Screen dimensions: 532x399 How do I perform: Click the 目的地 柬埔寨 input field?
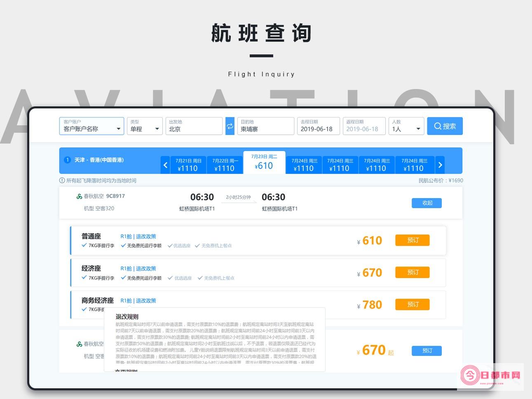click(266, 126)
